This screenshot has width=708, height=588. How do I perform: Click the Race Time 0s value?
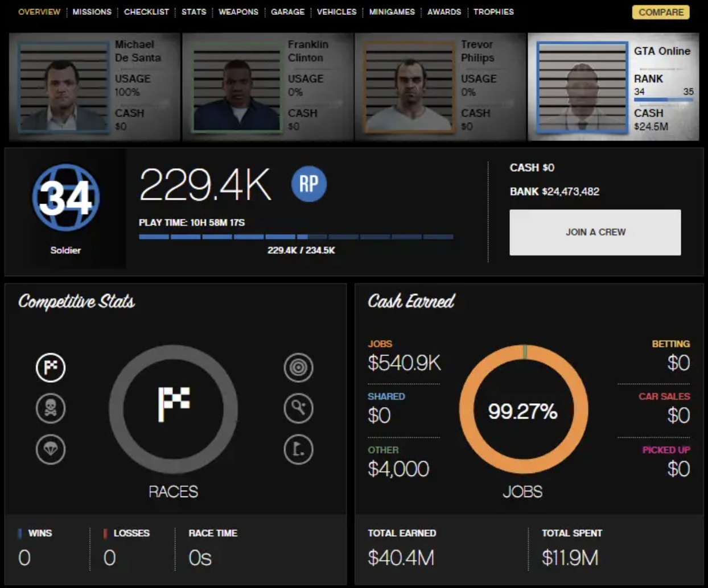point(200,558)
